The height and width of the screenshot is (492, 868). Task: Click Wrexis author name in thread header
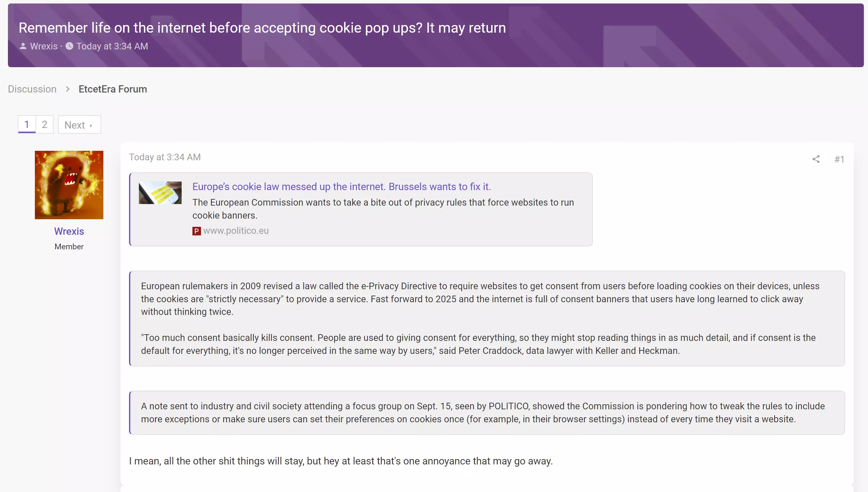tap(44, 46)
